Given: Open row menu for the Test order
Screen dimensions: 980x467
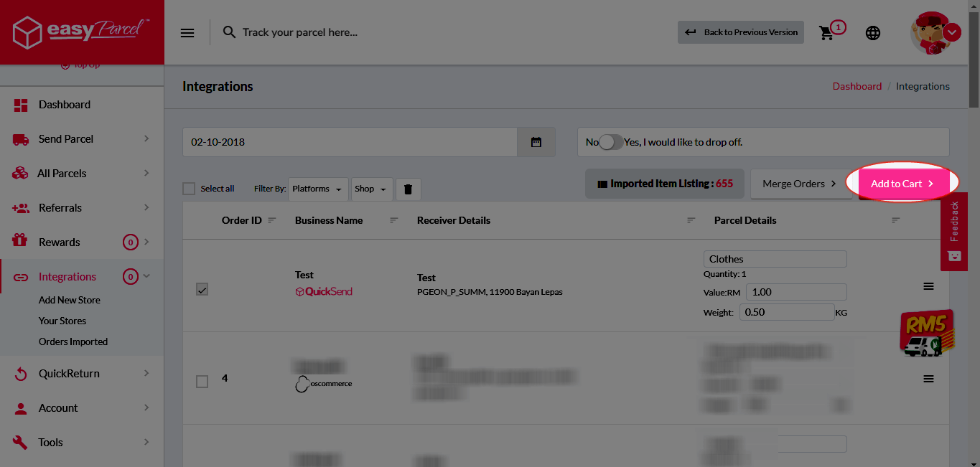Looking at the screenshot, I should click(928, 286).
